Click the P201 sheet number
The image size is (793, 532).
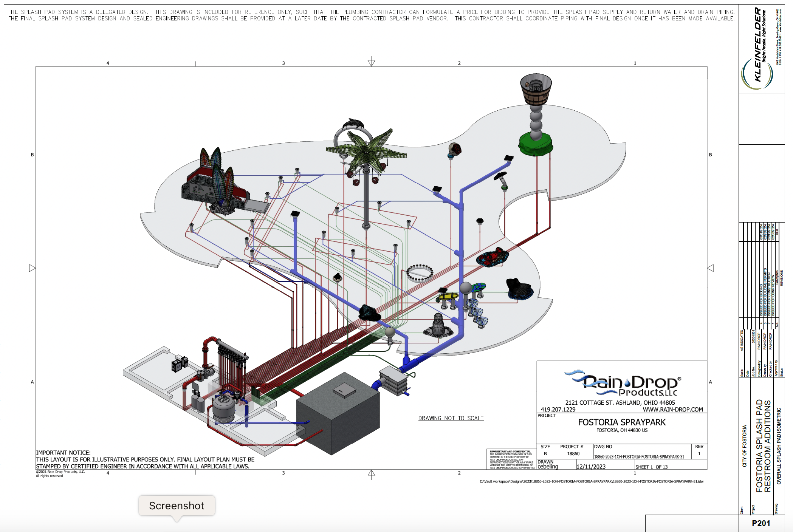point(760,523)
